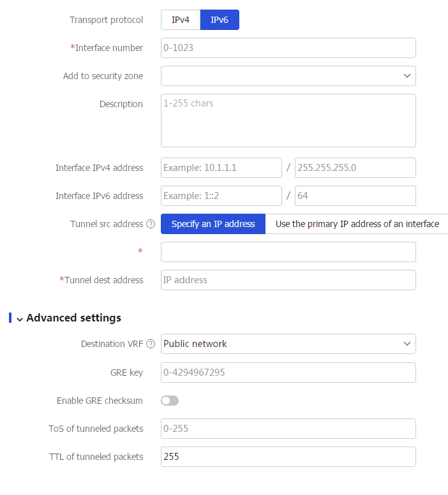
Task: Click the GRE key input field
Action: [288, 373]
